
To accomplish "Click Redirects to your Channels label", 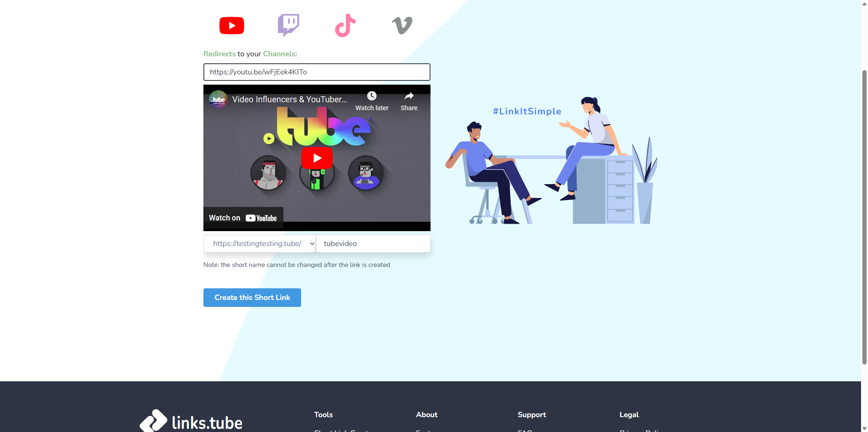I will pyautogui.click(x=250, y=54).
